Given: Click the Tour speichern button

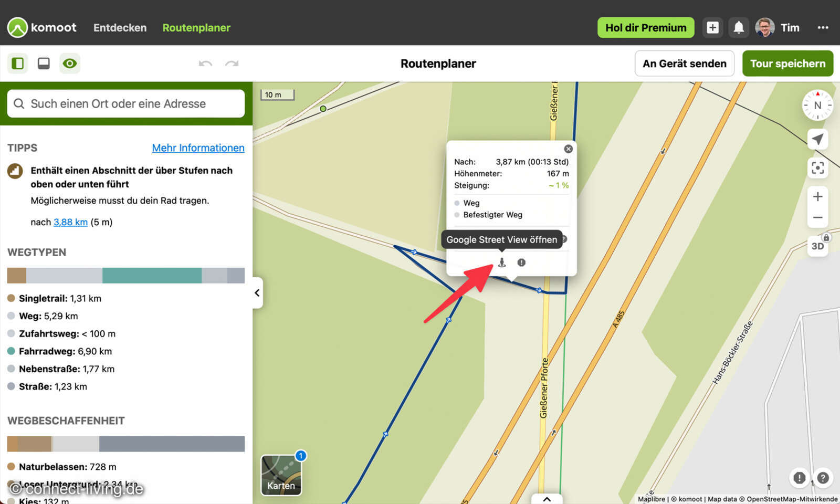Looking at the screenshot, I should click(787, 64).
